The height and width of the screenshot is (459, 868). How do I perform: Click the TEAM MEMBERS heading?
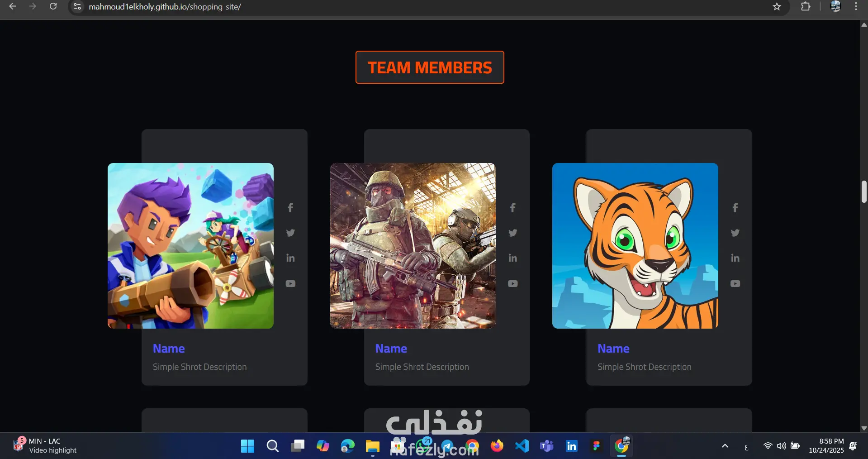(430, 67)
